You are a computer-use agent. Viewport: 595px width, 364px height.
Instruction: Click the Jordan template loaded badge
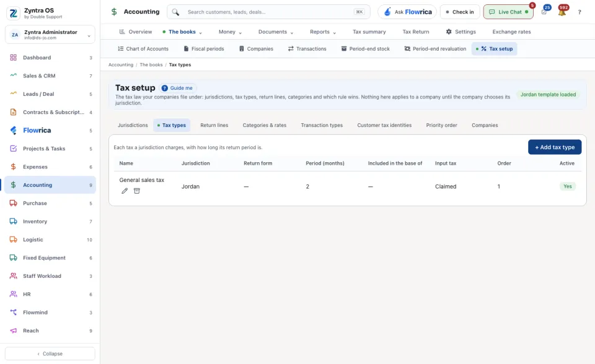coord(548,95)
